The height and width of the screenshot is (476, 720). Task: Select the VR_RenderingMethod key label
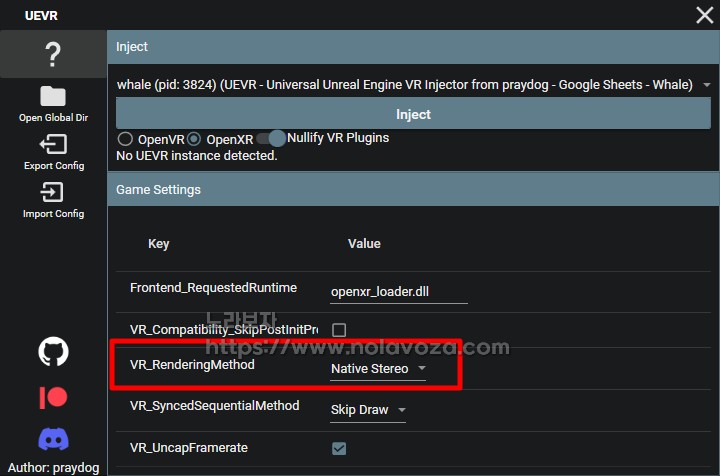pos(192,365)
